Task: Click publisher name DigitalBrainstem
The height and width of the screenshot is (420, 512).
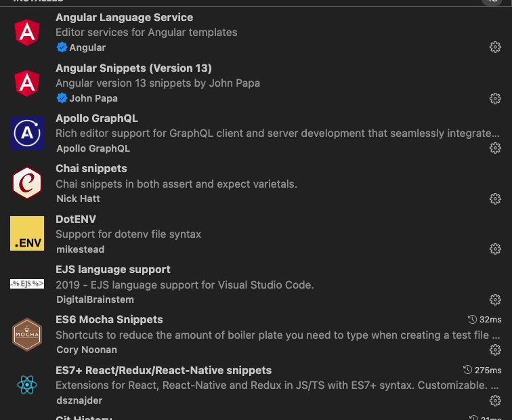Action: point(95,299)
